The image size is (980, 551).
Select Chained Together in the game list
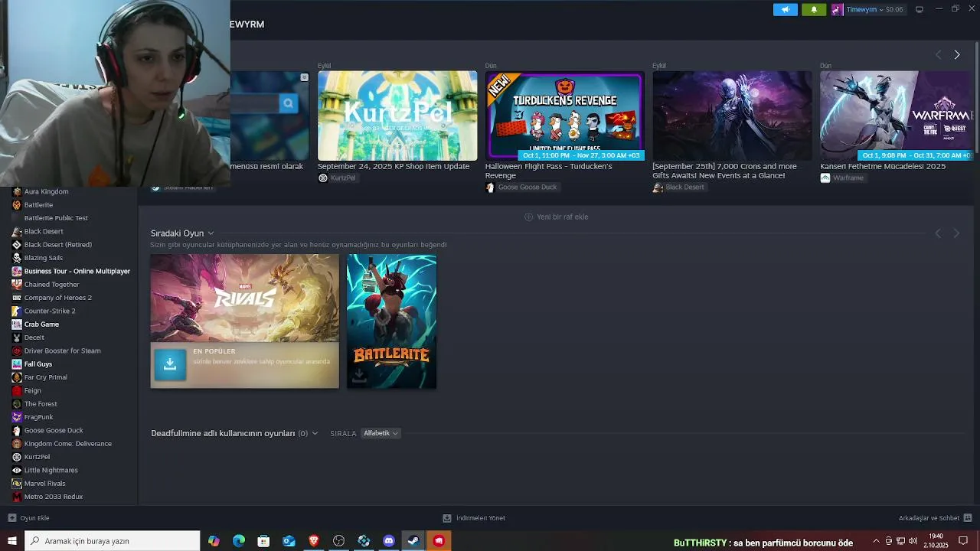point(51,285)
